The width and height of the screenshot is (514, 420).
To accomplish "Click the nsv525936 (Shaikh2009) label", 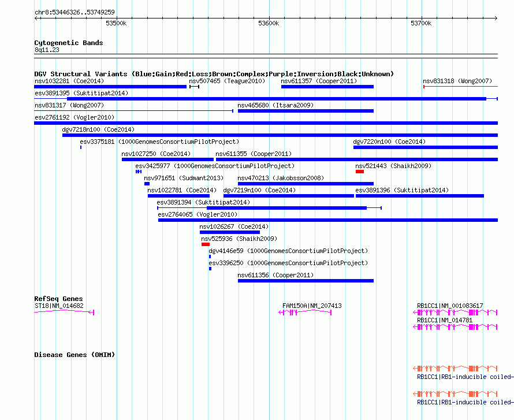I will 239,239.
